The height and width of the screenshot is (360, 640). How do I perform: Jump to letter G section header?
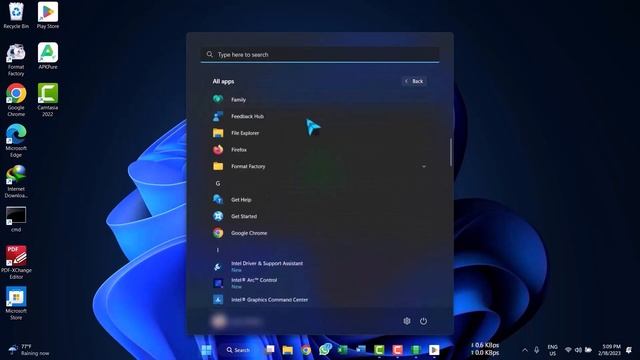(218, 183)
